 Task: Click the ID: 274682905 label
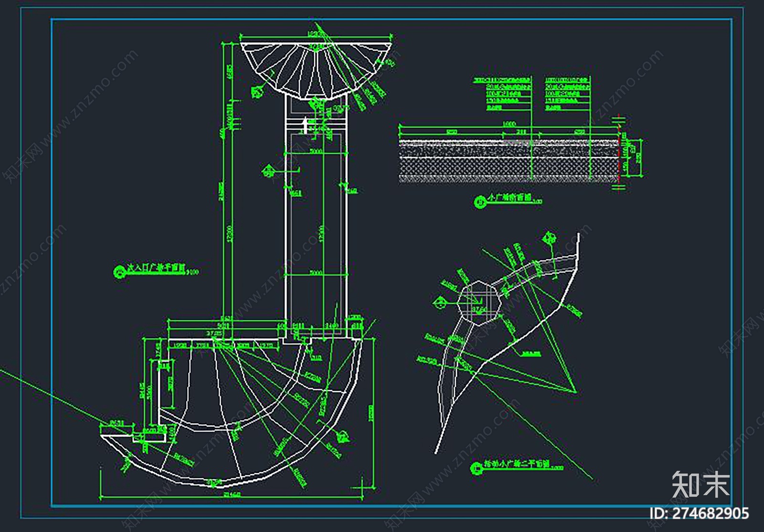pyautogui.click(x=700, y=513)
